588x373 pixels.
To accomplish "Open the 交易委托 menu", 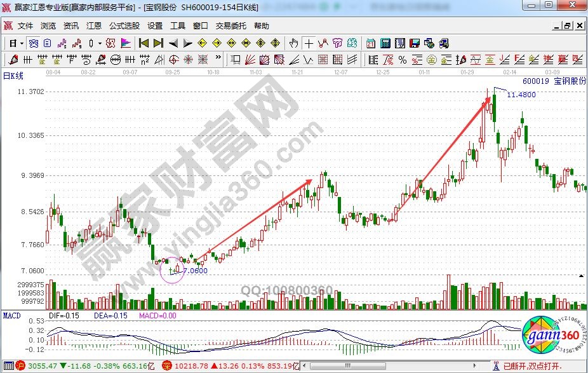I will pos(231,26).
